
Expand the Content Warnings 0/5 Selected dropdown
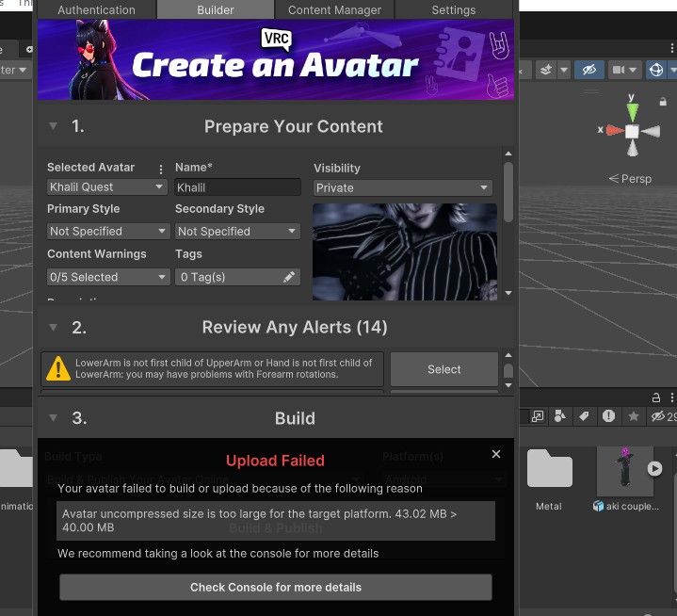[107, 277]
